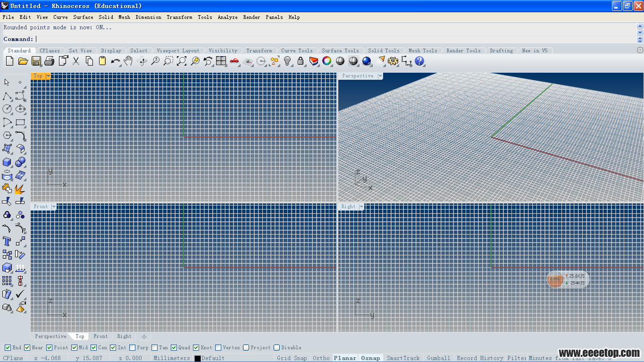Click the New file icon
644x362 pixels.
coord(9,61)
